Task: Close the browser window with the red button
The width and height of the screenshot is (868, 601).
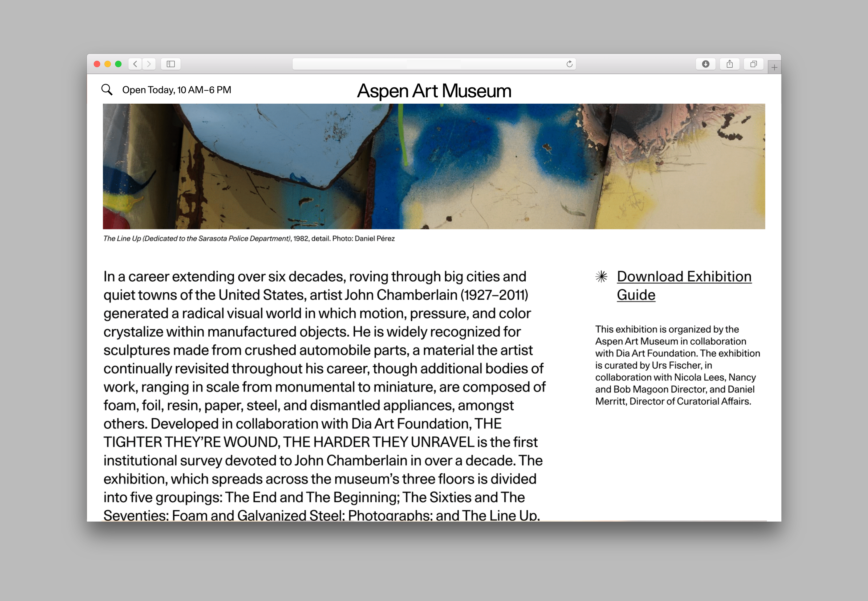Action: (x=97, y=64)
